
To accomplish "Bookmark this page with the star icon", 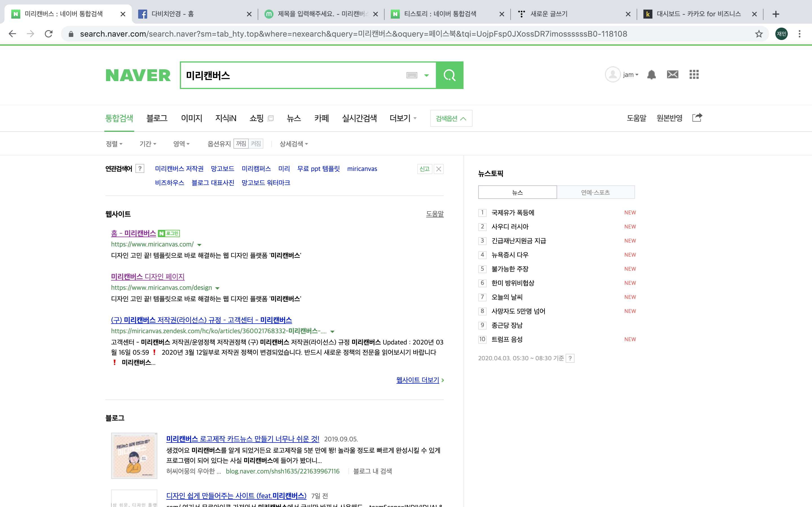I will coord(759,34).
